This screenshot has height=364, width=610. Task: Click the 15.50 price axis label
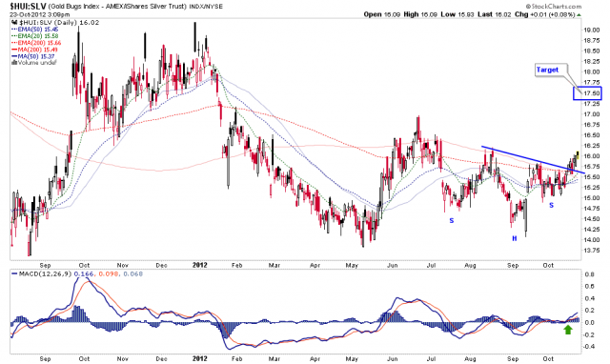coord(591,177)
